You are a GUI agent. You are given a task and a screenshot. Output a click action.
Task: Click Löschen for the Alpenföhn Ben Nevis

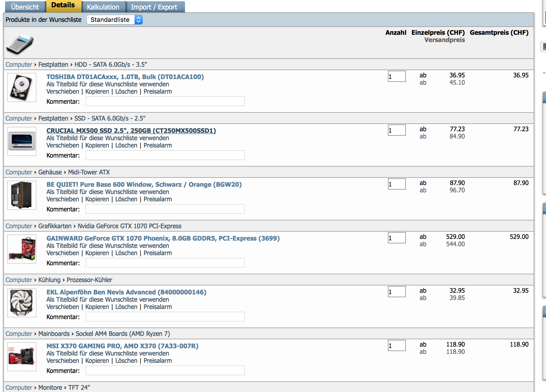point(126,307)
